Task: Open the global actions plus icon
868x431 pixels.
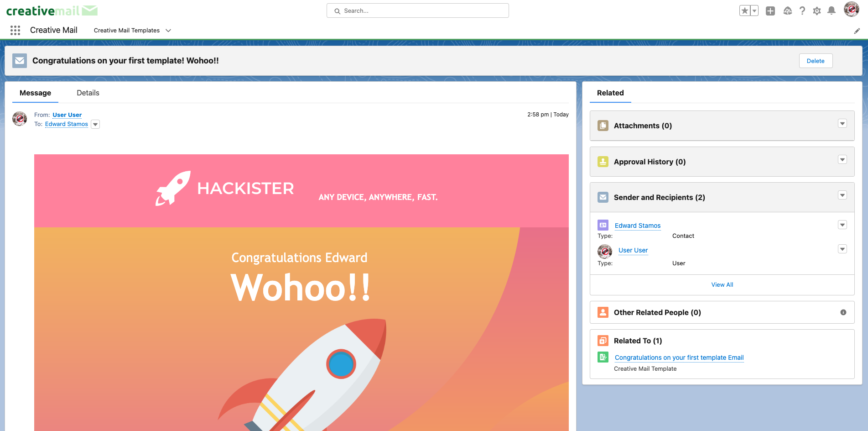Action: pos(770,11)
